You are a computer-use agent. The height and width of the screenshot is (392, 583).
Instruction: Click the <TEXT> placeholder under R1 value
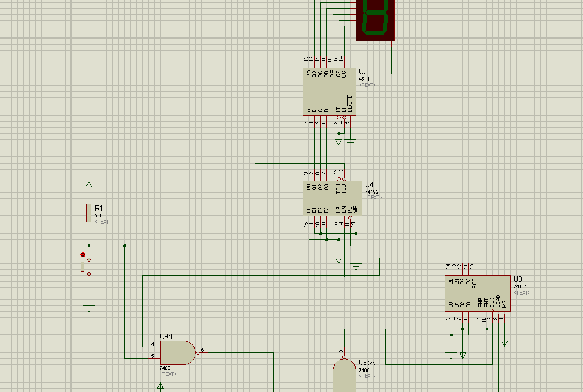(x=103, y=222)
